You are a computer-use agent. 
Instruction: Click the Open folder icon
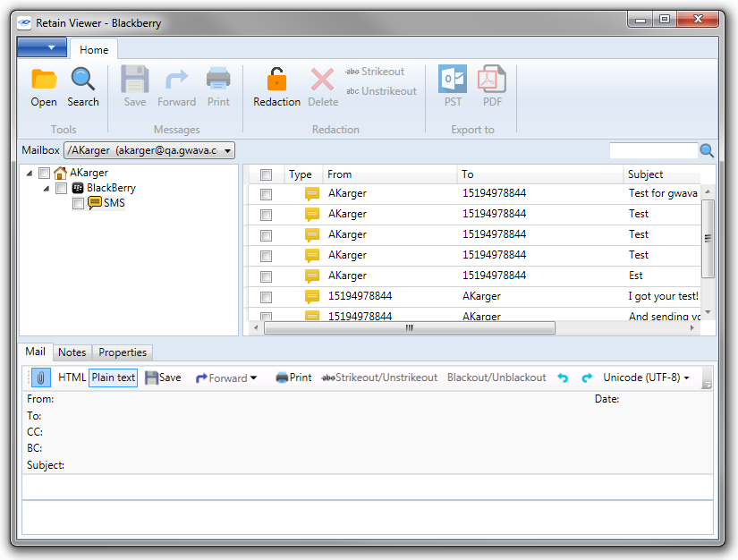click(x=44, y=81)
